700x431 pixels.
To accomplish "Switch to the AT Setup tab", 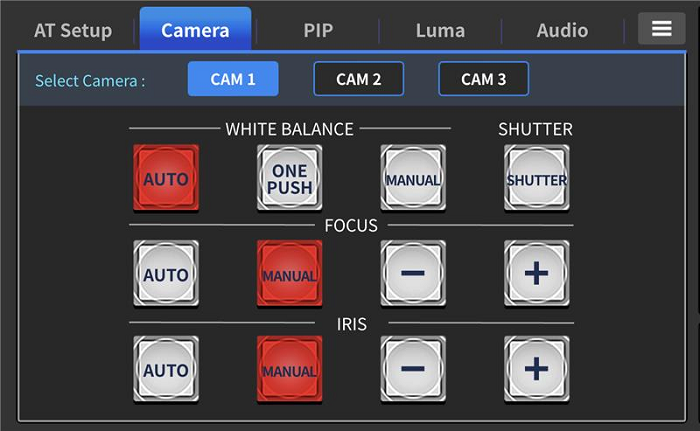I will pyautogui.click(x=73, y=30).
